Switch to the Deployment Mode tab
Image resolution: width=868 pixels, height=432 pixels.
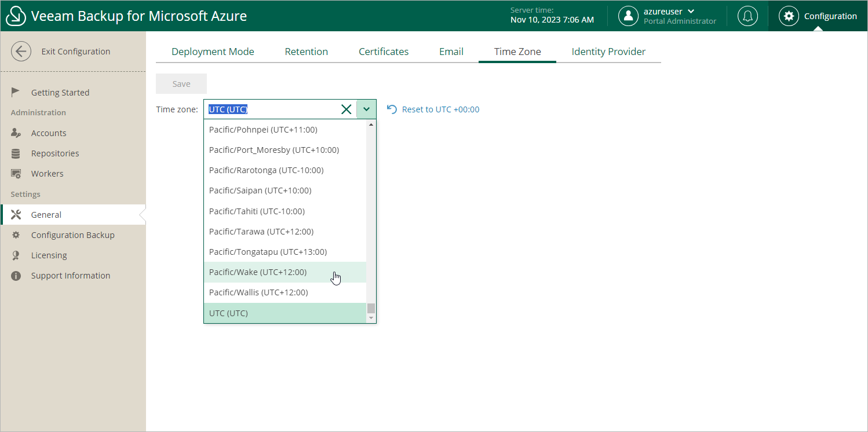pos(213,52)
